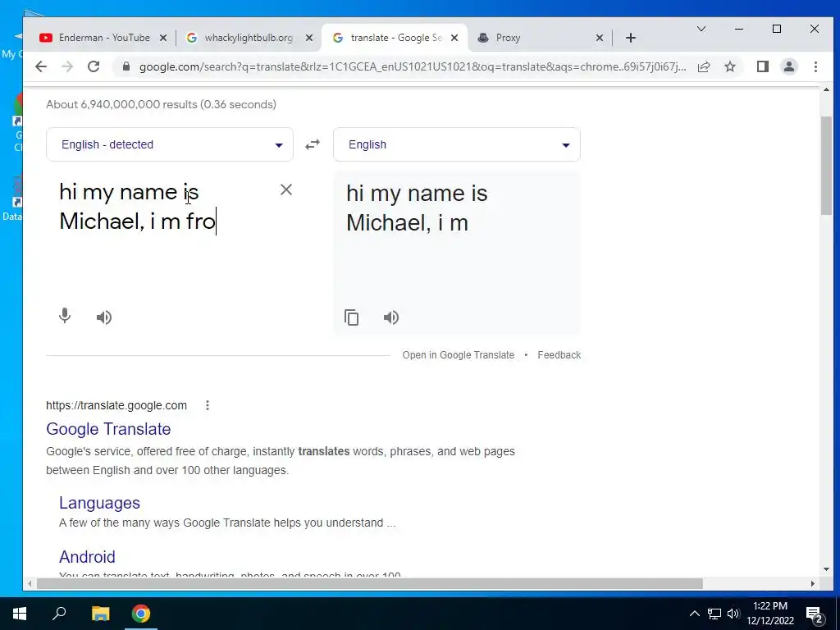The height and width of the screenshot is (630, 840).
Task: Show hidden system tray icons
Action: pyautogui.click(x=694, y=614)
